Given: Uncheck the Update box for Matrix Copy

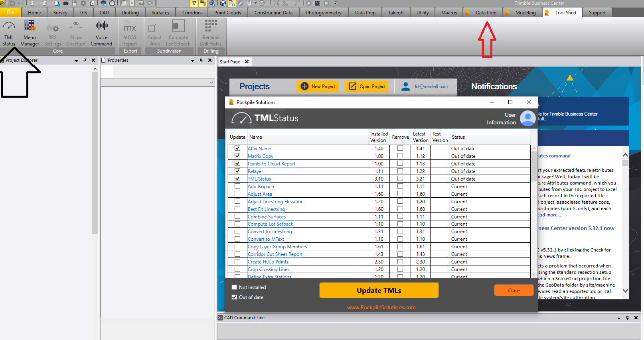Looking at the screenshot, I should click(237, 156).
